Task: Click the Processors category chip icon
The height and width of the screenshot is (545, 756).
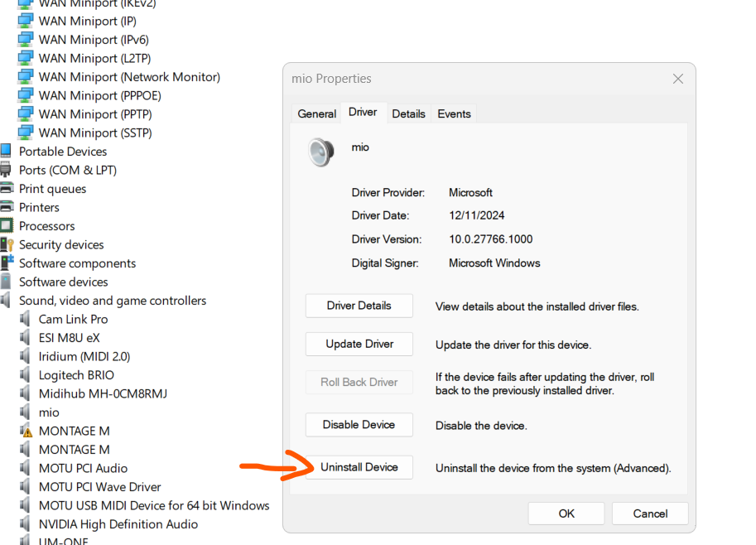Action: 7,226
